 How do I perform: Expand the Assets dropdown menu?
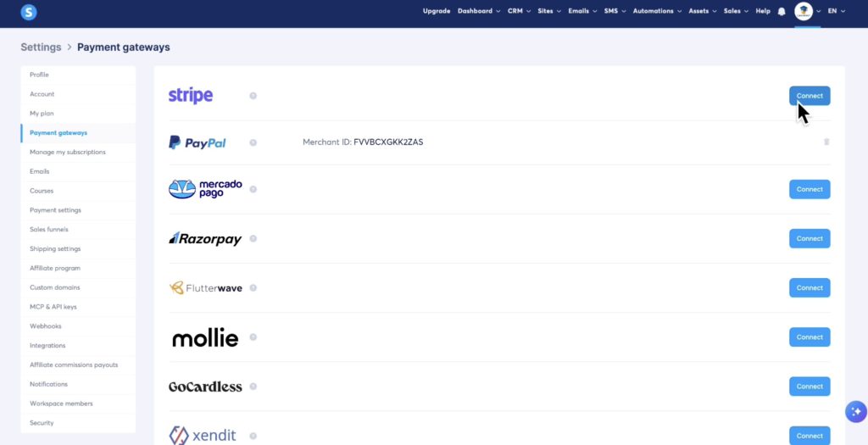[x=703, y=11]
